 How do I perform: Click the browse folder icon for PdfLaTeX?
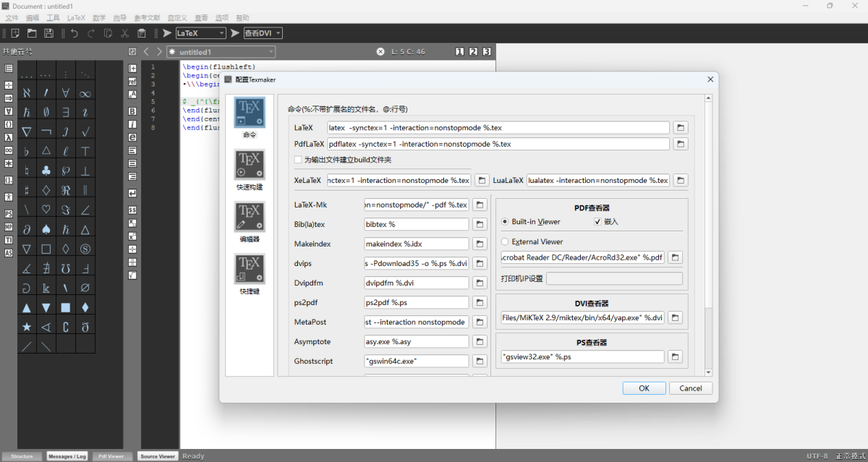[681, 144]
